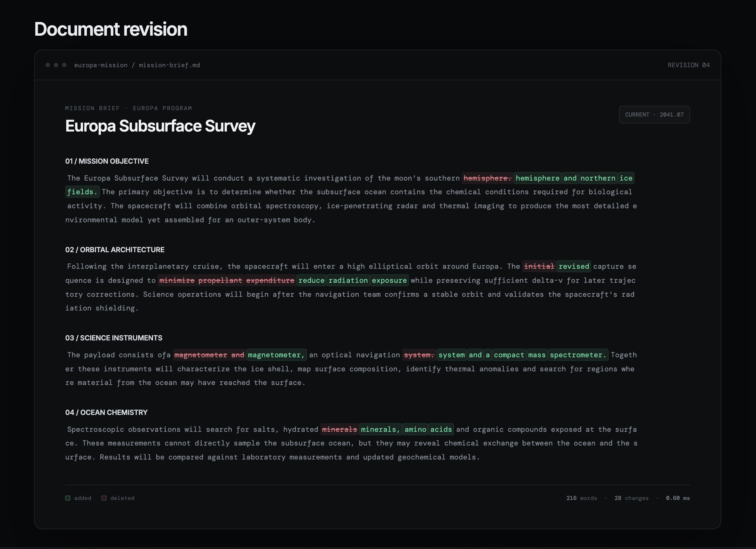The image size is (756, 549).
Task: Click the added word 'northern'
Action: pos(598,178)
